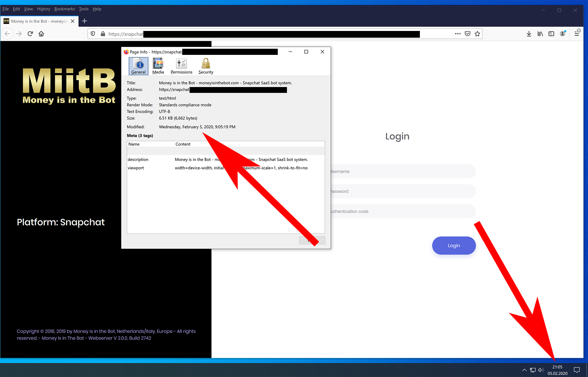
Task: Click the MiitB logo image
Action: click(69, 86)
